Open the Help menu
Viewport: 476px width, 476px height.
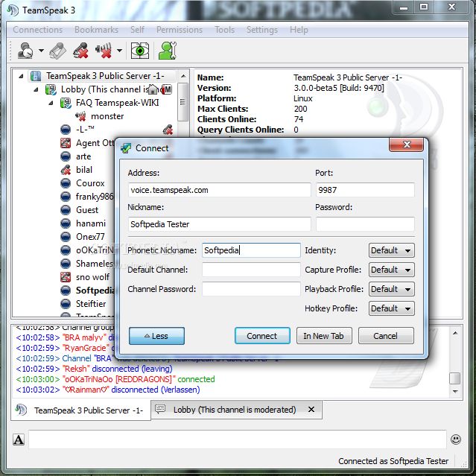(x=299, y=30)
